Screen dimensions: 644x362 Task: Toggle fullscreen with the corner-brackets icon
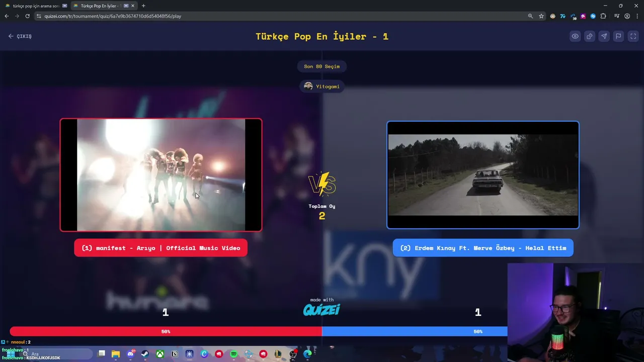tap(633, 36)
